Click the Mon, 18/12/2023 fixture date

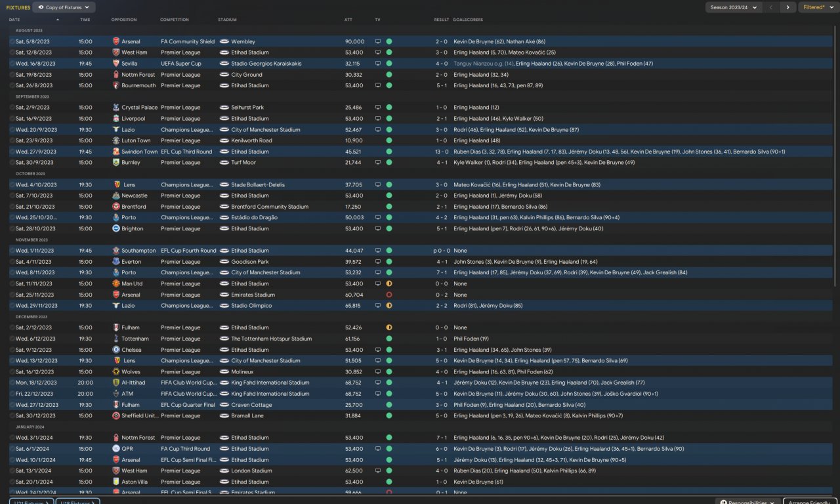coord(36,383)
